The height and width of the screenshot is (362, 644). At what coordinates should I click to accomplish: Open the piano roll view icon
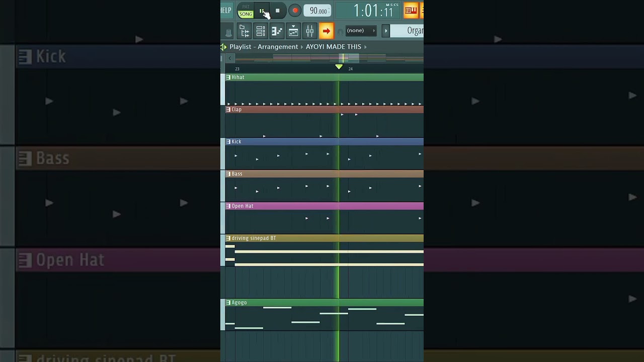pyautogui.click(x=277, y=31)
